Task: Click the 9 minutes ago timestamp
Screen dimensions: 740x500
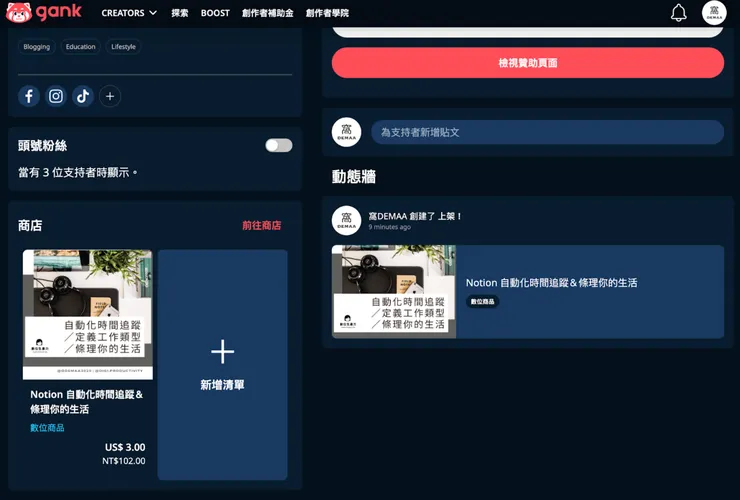Action: coord(389,227)
